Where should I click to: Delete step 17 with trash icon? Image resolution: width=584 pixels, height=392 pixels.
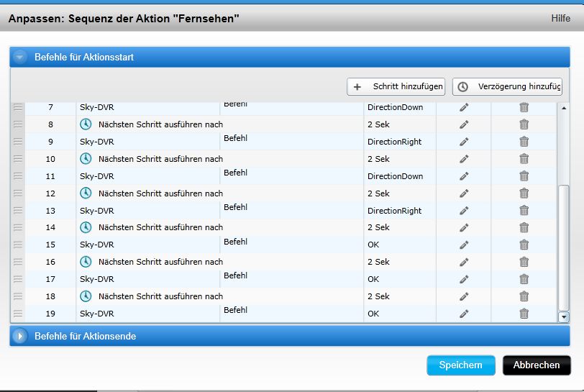click(x=524, y=279)
